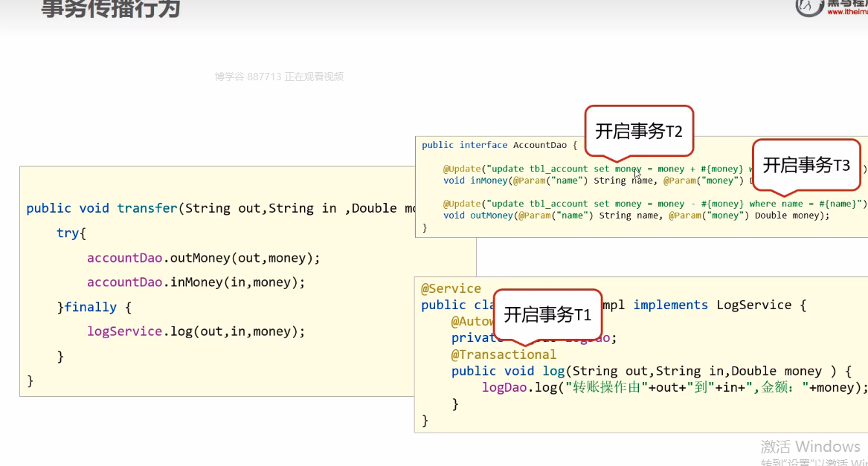Click the public void log method signature
This screenshot has width=868, height=466.
tap(651, 371)
